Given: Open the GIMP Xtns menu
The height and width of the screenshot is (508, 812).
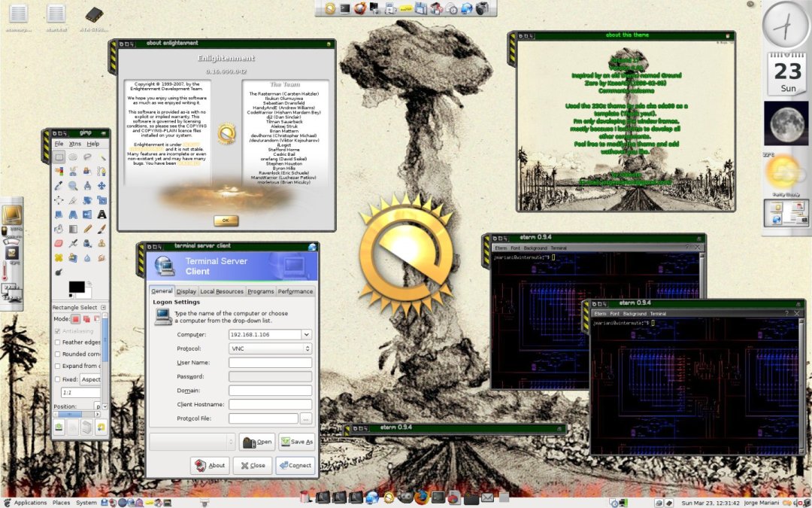Looking at the screenshot, I should 75,144.
